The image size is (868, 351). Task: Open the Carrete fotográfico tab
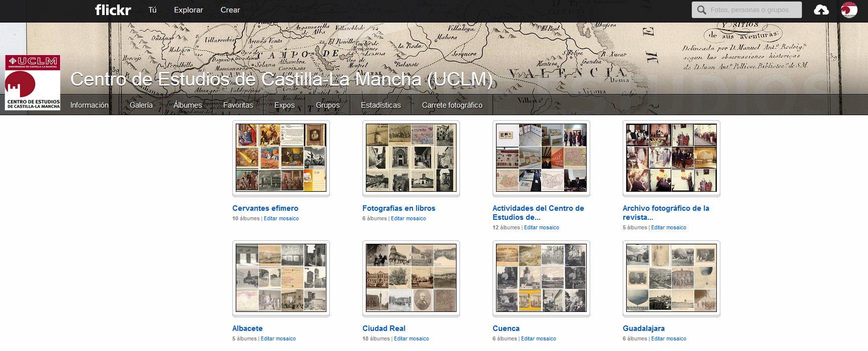pos(452,105)
